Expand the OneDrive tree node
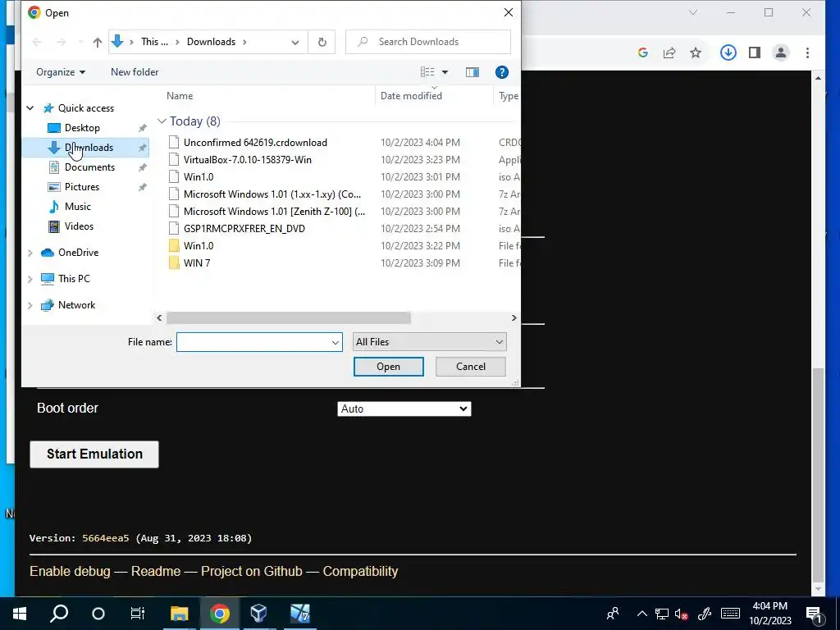Image resolution: width=840 pixels, height=630 pixels. (x=30, y=253)
